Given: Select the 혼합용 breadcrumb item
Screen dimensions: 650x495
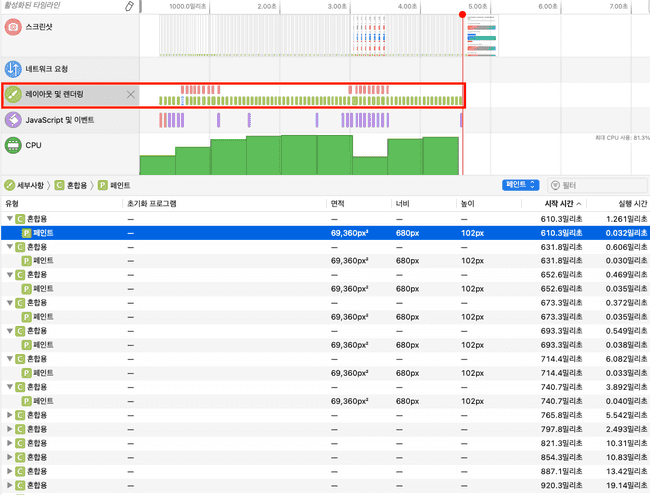Looking at the screenshot, I should click(76, 185).
